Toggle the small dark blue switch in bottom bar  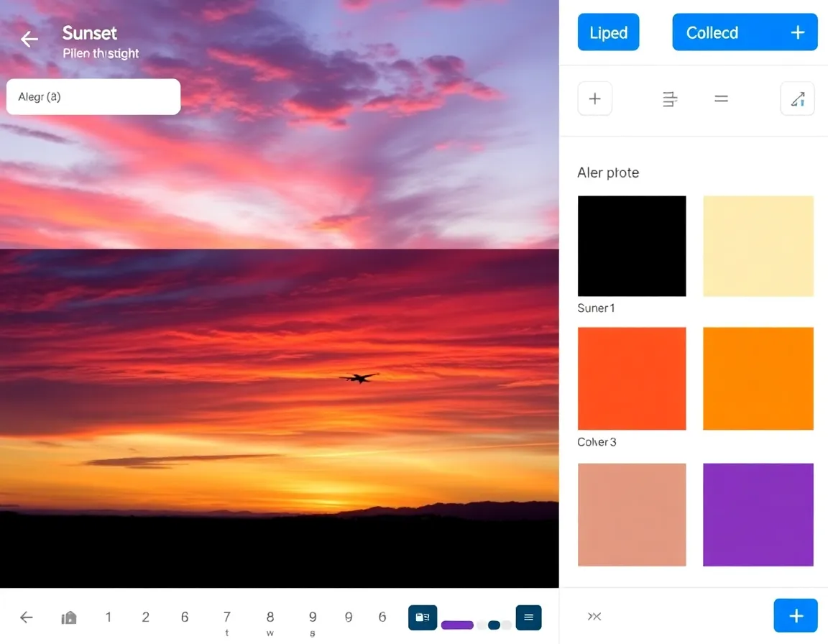[x=494, y=625]
